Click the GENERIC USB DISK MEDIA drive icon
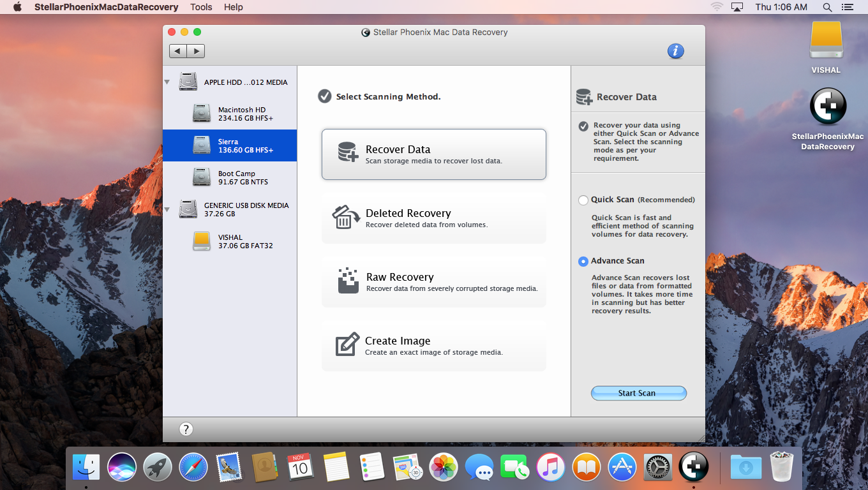The image size is (868, 490). [x=188, y=209]
